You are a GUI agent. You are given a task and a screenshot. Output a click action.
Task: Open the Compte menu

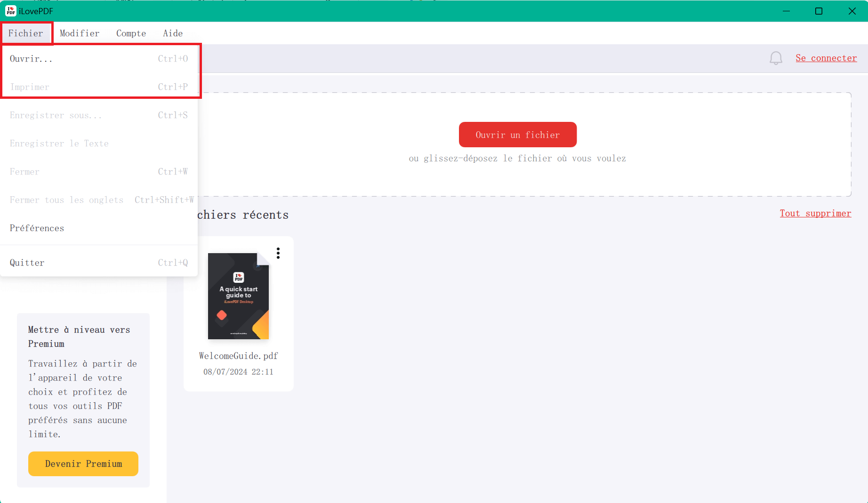click(x=131, y=33)
